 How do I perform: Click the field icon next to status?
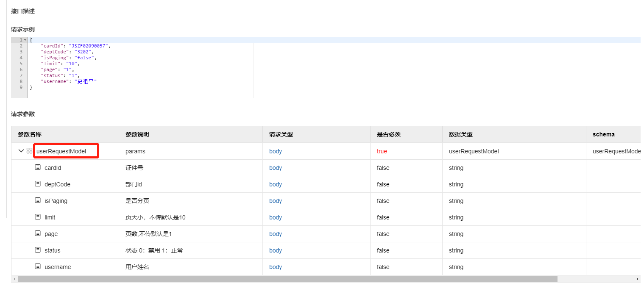[x=38, y=250]
